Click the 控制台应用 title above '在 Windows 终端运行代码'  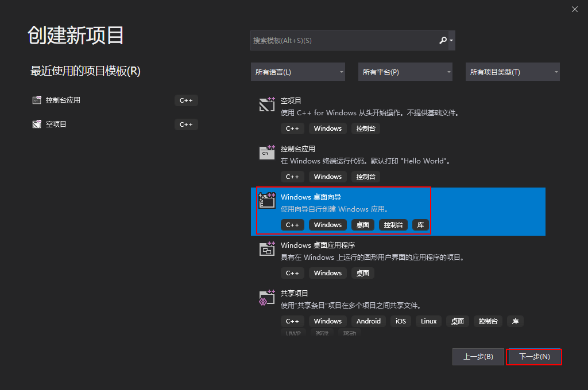coord(298,149)
